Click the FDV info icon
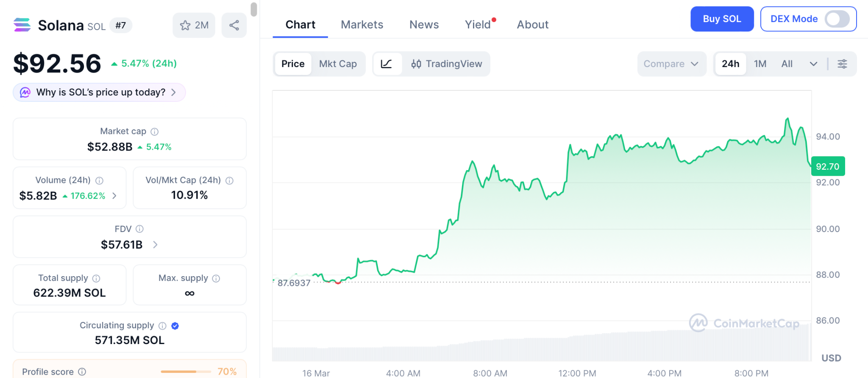 click(139, 229)
